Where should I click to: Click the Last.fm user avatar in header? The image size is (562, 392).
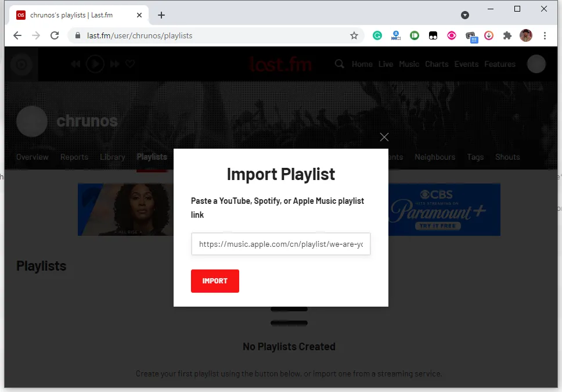(x=536, y=64)
